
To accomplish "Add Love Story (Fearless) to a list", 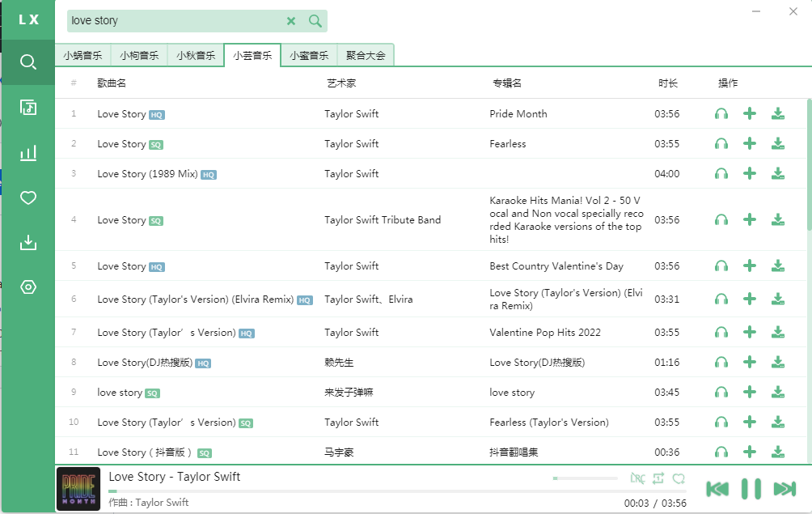I will point(750,144).
